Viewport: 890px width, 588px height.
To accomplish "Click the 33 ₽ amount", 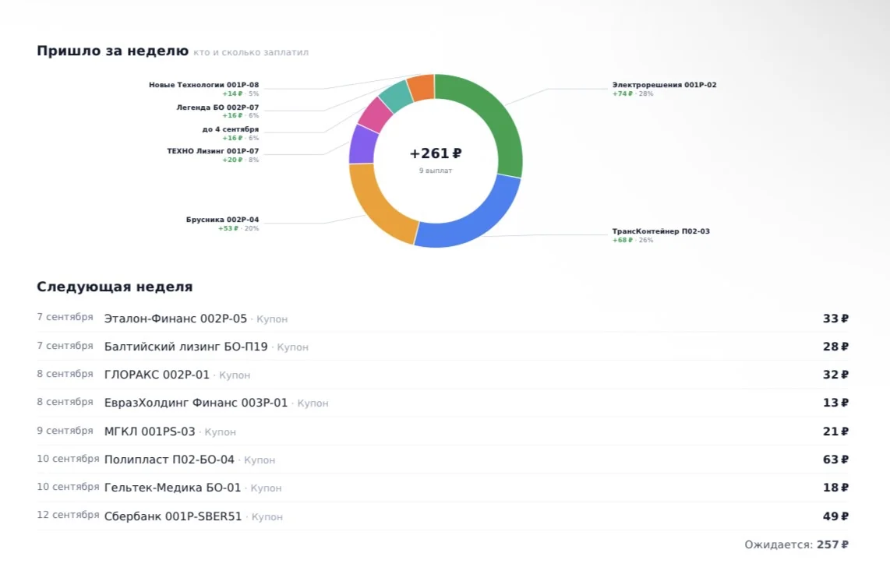I will coord(835,319).
